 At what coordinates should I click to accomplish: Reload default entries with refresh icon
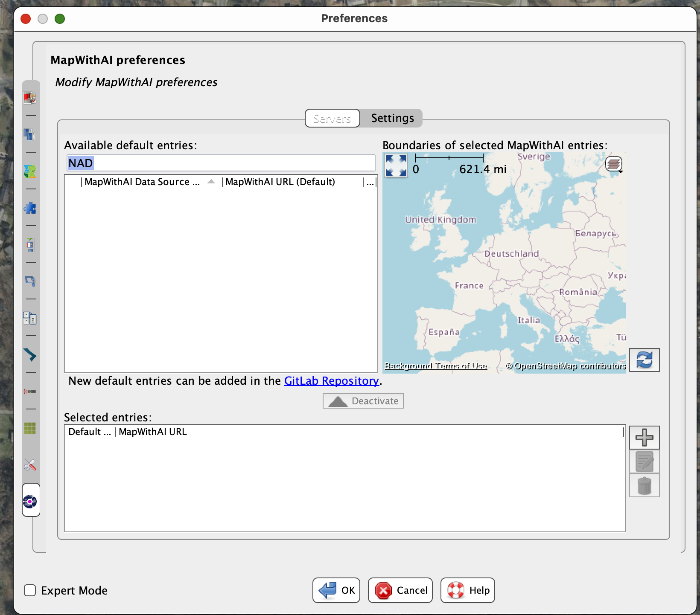(645, 360)
